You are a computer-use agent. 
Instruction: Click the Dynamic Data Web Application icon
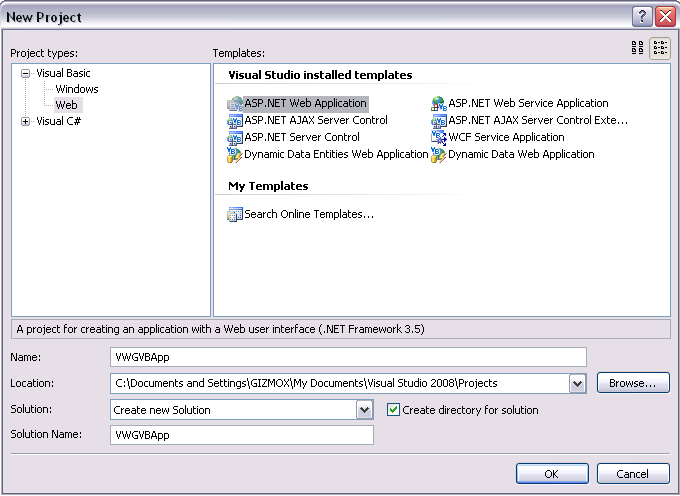click(438, 155)
